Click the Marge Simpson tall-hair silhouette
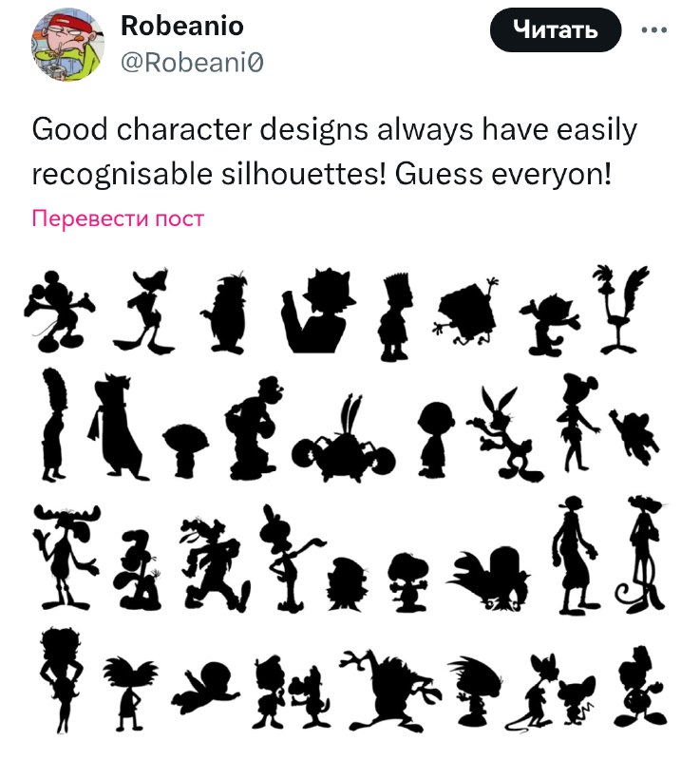700x760 pixels. click(x=54, y=424)
